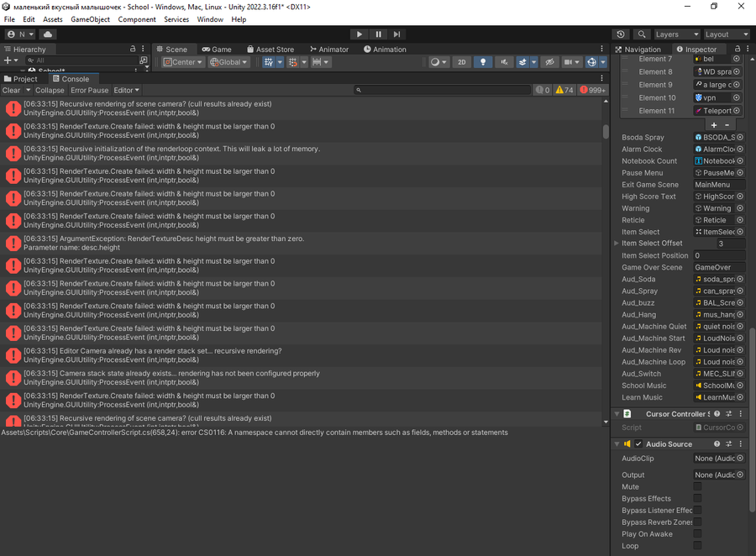
Task: Toggle 2D scene view mode
Action: pyautogui.click(x=462, y=62)
